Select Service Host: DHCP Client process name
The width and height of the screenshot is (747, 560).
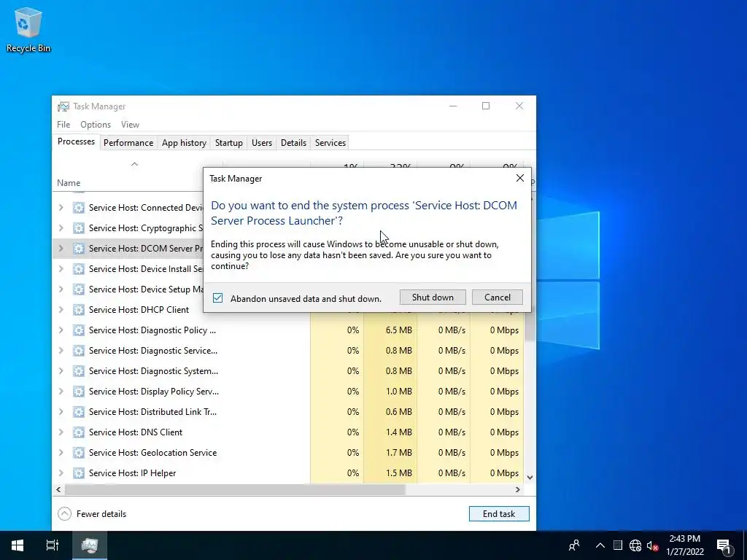pos(139,309)
